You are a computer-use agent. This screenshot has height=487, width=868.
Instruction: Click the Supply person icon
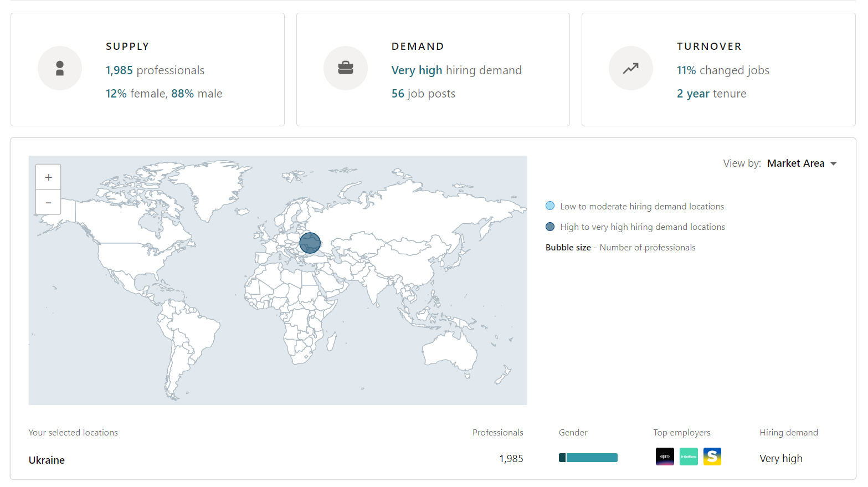coord(59,68)
